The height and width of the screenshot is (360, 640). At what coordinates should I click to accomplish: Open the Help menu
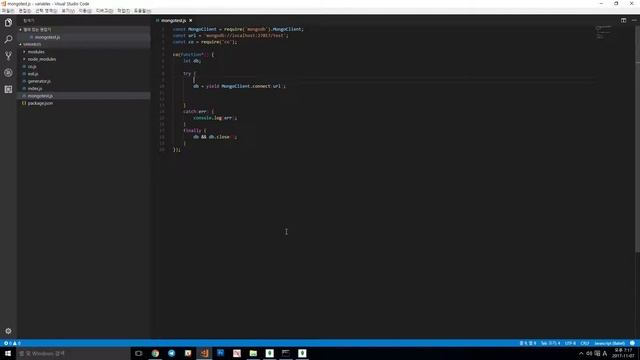(x=142, y=11)
